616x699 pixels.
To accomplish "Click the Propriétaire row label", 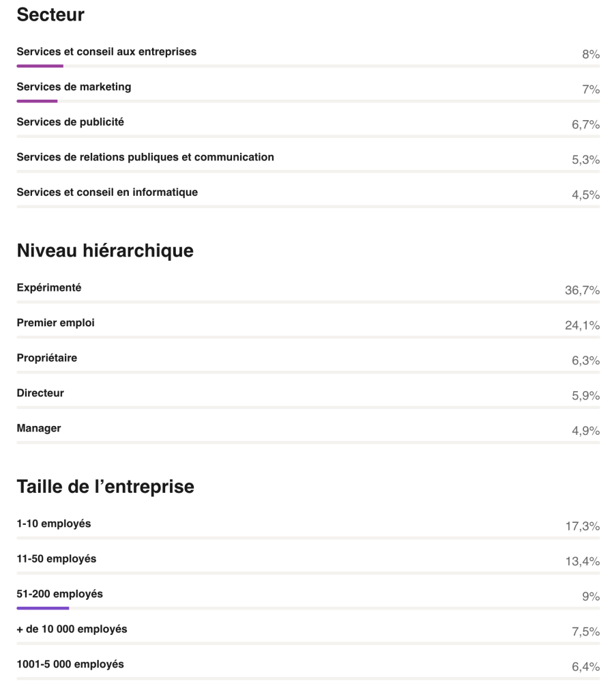I will 47,358.
